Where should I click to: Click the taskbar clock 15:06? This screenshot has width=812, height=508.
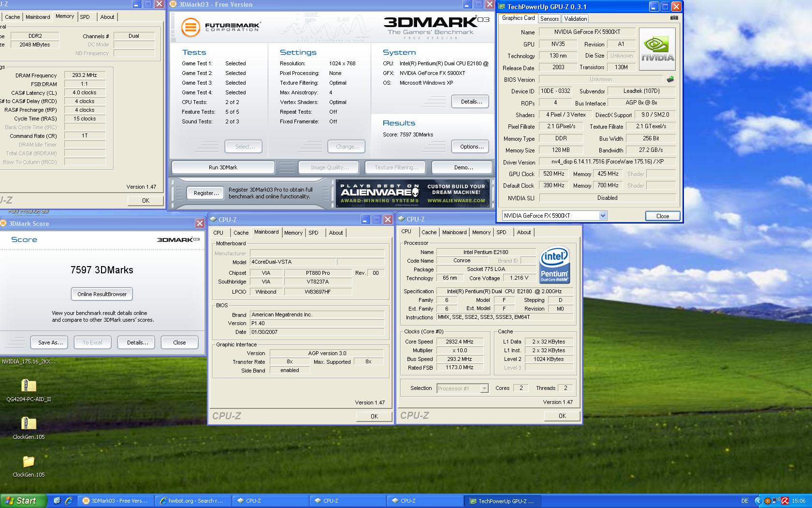[798, 501]
